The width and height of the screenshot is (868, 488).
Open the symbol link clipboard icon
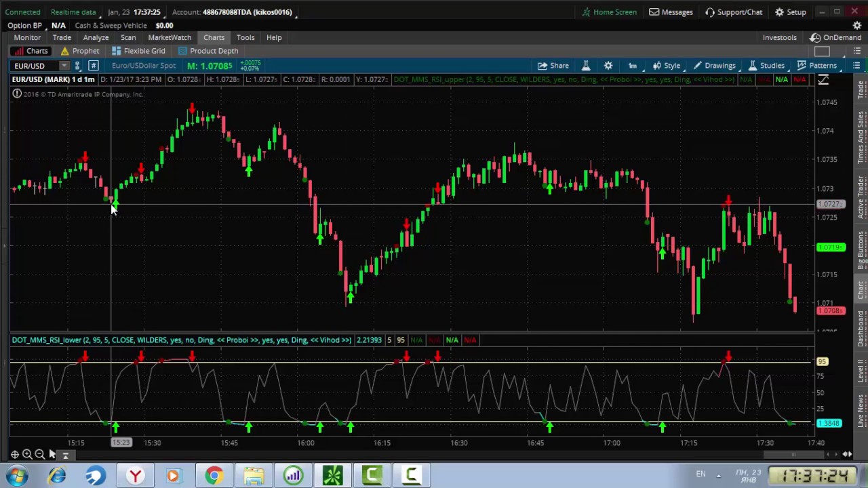[77, 66]
